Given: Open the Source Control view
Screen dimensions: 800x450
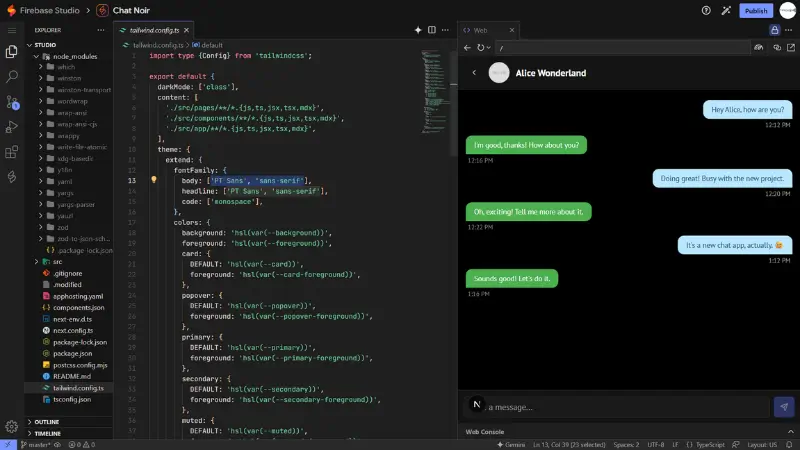Looking at the screenshot, I should tap(12, 102).
